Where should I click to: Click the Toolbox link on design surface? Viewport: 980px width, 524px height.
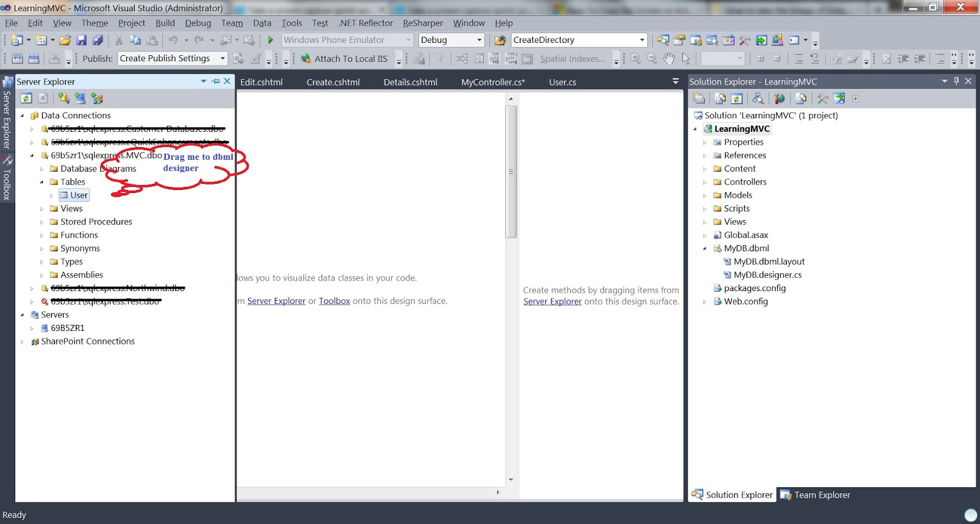tap(334, 301)
